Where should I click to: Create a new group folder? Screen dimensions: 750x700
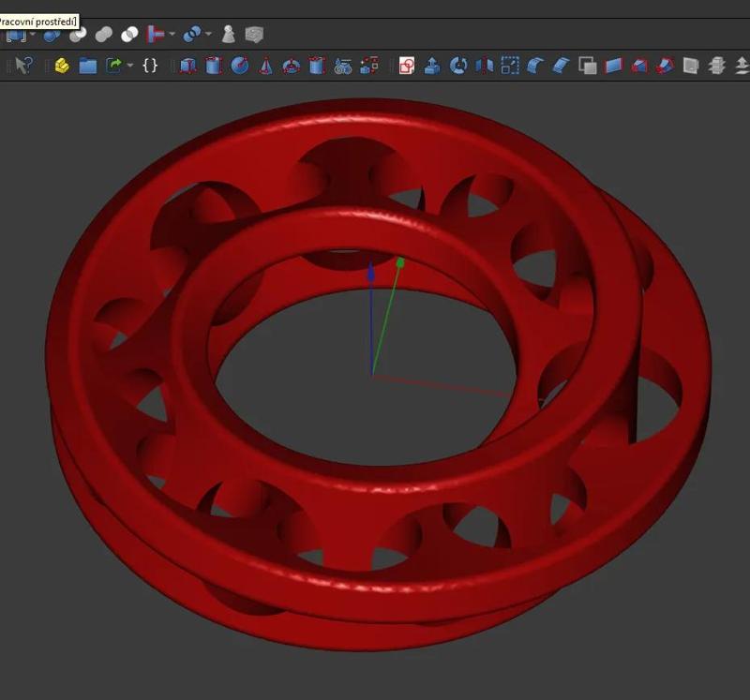(87, 66)
